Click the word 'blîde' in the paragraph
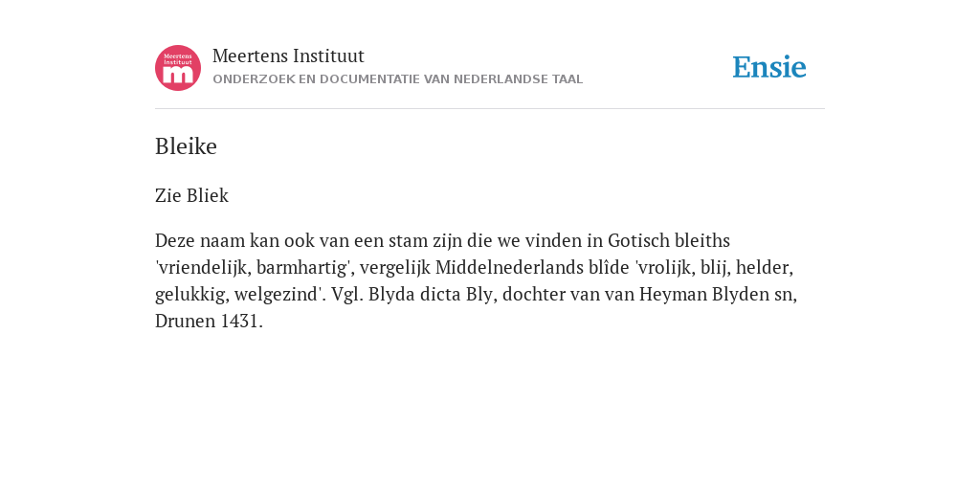980x490 pixels. [609, 268]
